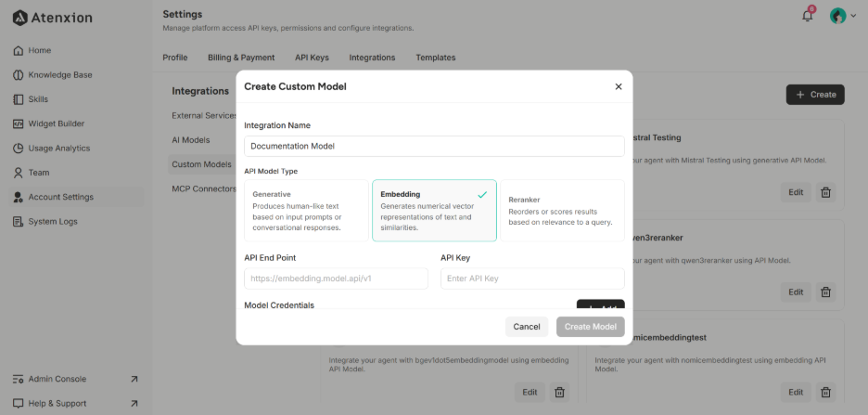Screen dimensions: 868x415
Task: Open Widget Builder from sidebar
Action: [49, 123]
